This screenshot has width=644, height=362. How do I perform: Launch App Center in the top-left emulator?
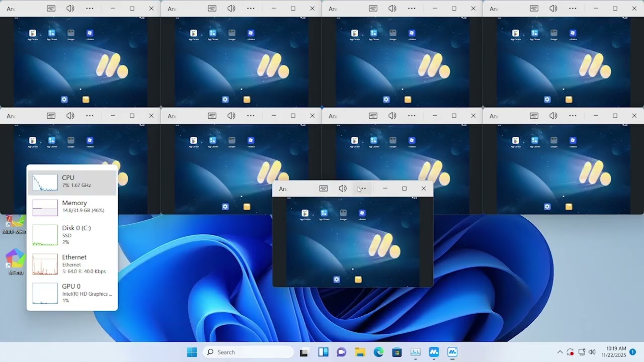[33, 35]
